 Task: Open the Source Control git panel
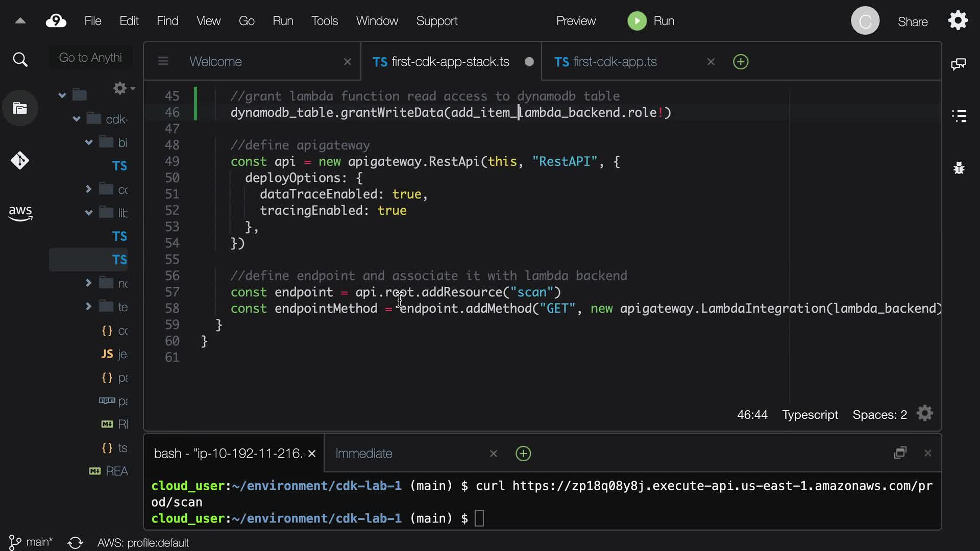20,160
